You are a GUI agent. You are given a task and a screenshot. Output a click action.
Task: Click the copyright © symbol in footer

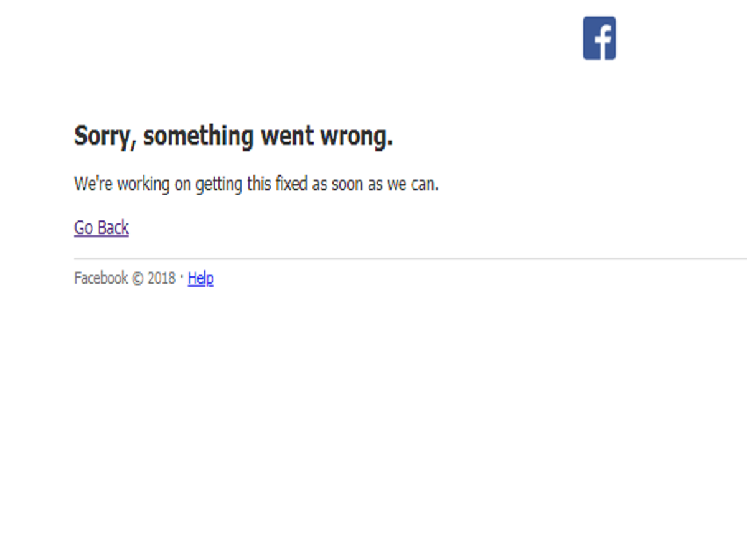(x=138, y=278)
